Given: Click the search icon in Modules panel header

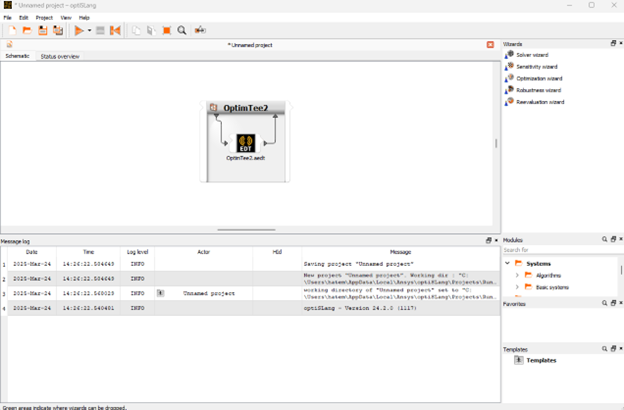Looking at the screenshot, I should [604, 239].
